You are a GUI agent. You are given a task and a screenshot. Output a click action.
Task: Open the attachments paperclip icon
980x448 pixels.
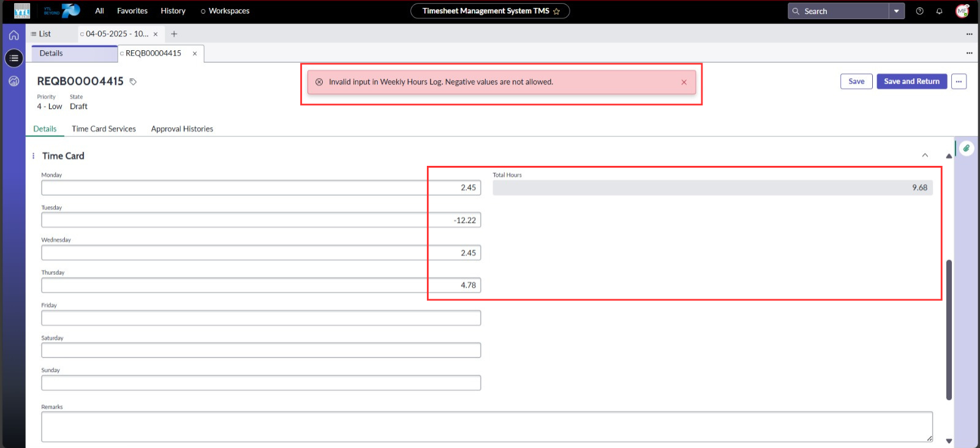(x=966, y=148)
